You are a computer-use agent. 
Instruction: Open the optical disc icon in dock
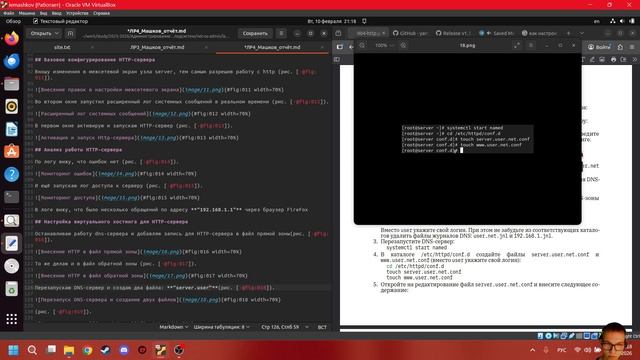tap(11, 266)
